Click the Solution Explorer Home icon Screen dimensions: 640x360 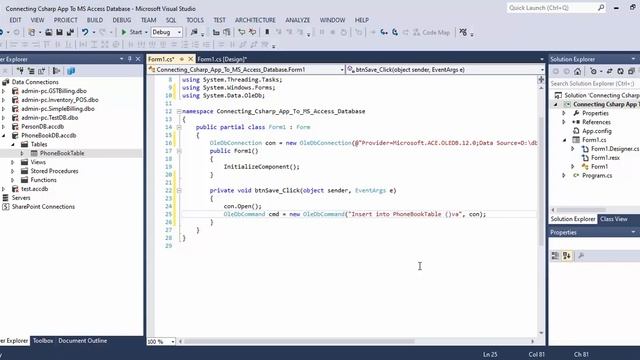click(578, 71)
